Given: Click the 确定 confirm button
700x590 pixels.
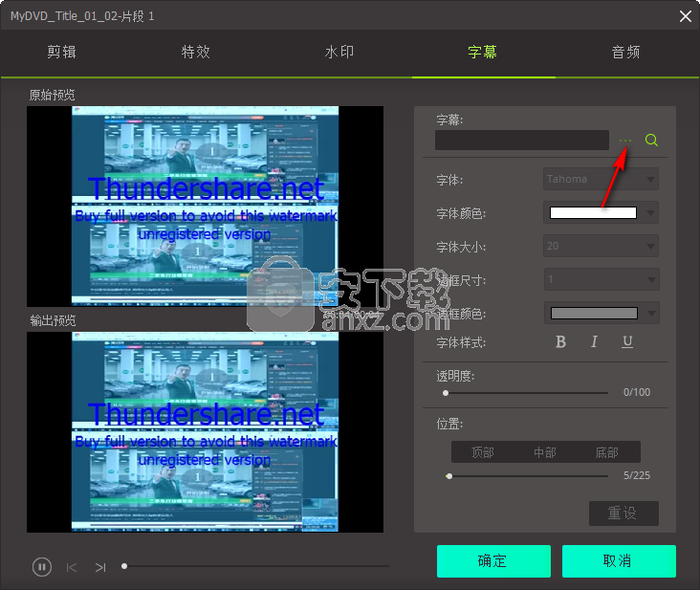Looking at the screenshot, I should coord(493,561).
